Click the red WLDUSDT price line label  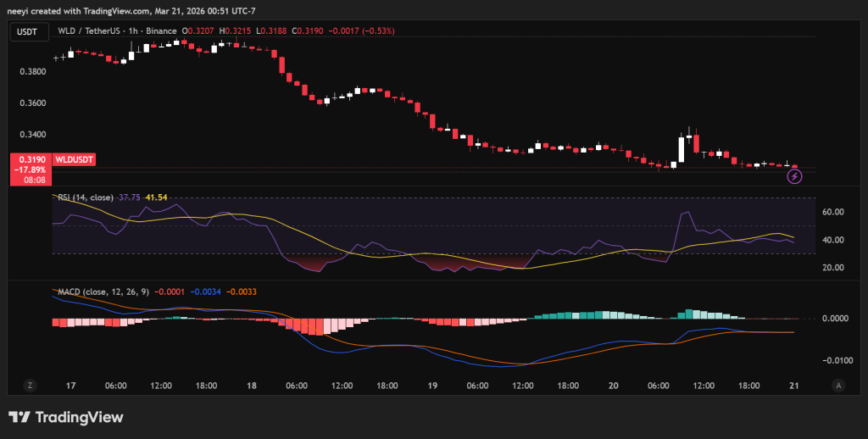click(75, 159)
